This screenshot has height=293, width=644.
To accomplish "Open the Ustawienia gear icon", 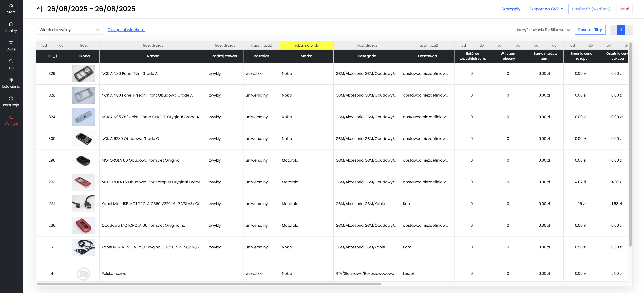I will point(11,80).
